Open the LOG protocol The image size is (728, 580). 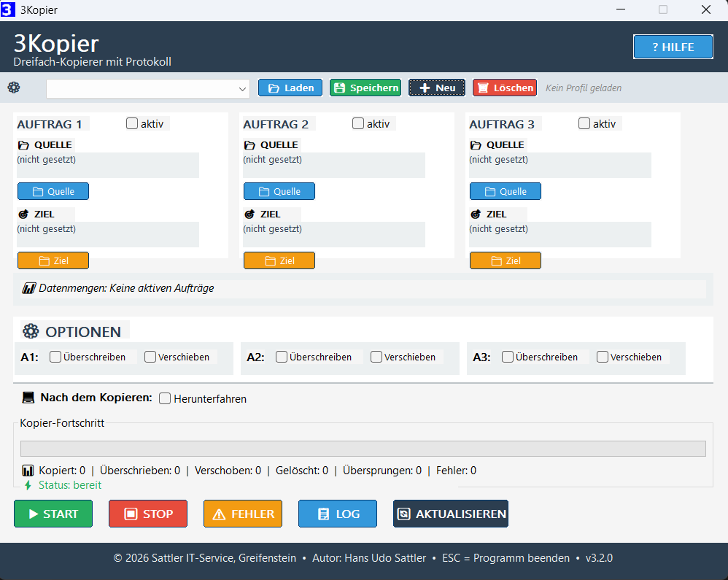(x=338, y=514)
